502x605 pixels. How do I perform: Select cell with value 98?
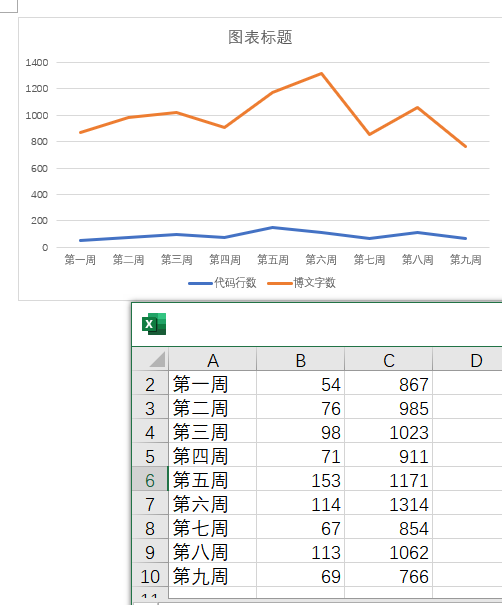pyautogui.click(x=301, y=431)
